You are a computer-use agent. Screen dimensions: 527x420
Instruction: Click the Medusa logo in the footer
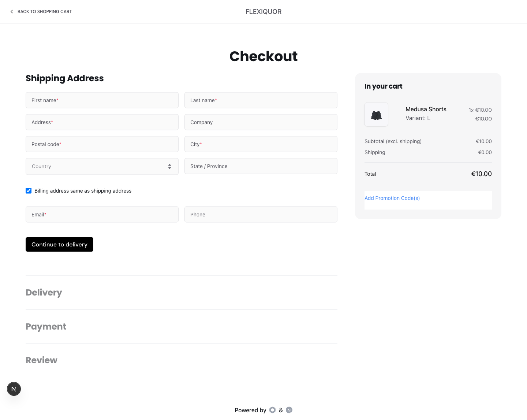272,410
